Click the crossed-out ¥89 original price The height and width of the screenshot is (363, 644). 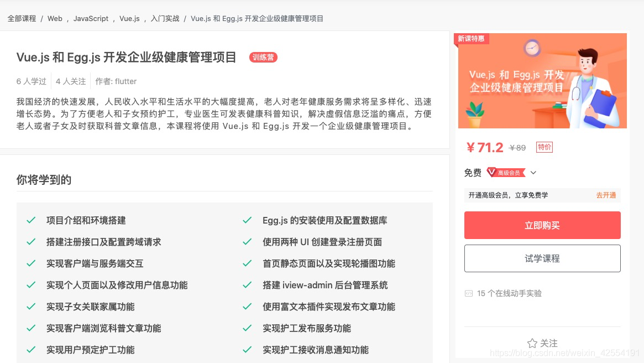517,148
